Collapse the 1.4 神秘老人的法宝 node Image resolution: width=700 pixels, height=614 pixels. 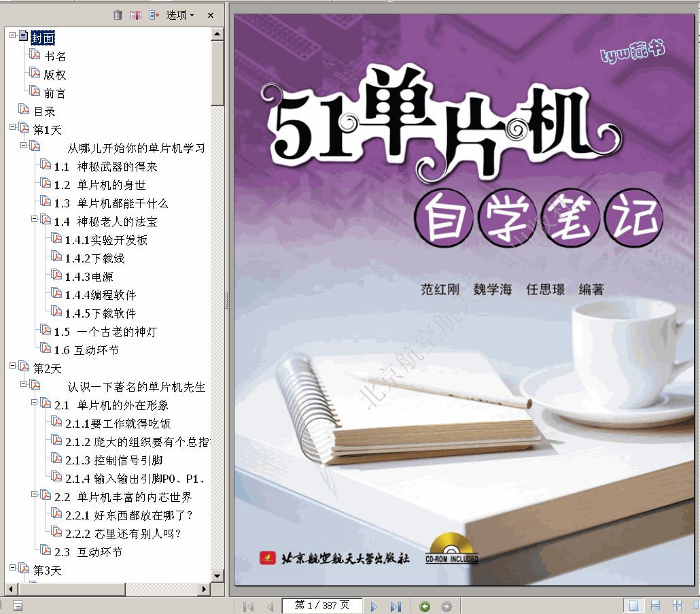[x=35, y=219]
